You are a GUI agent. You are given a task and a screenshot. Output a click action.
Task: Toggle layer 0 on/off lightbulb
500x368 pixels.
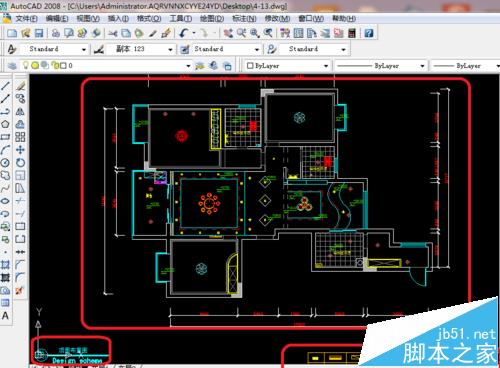click(x=25, y=65)
